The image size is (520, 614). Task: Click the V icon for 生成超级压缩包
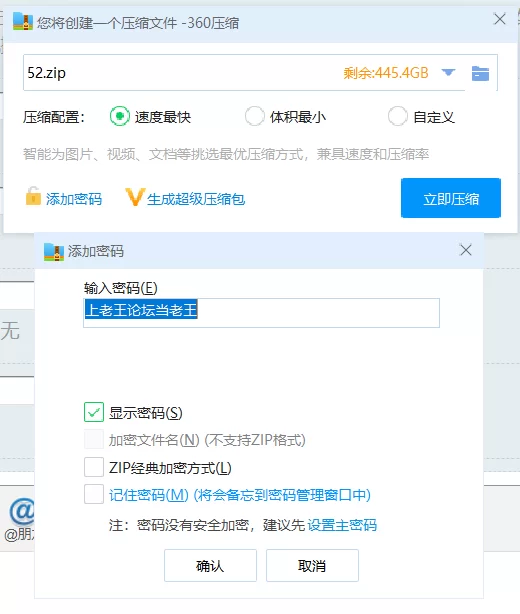click(135, 197)
